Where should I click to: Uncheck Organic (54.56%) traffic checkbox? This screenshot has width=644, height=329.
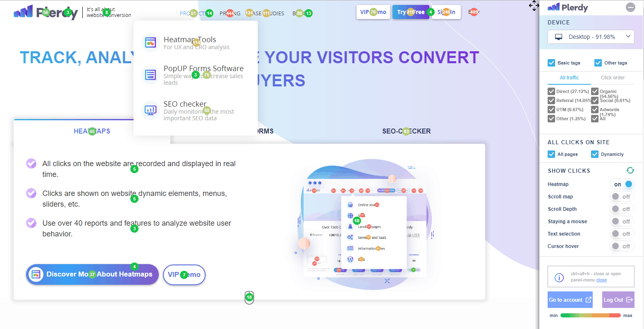coord(595,91)
